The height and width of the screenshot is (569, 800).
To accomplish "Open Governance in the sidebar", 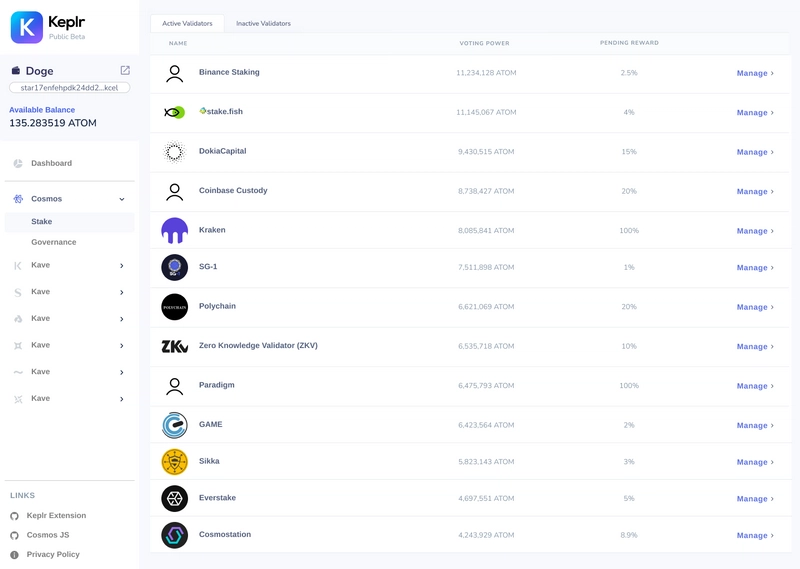I will 54,242.
